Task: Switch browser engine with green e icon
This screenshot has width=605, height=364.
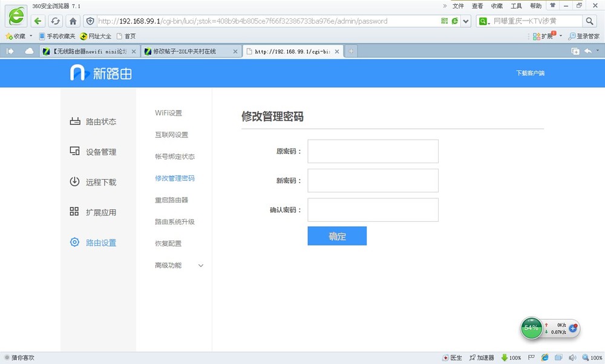Action: pyautogui.click(x=455, y=21)
